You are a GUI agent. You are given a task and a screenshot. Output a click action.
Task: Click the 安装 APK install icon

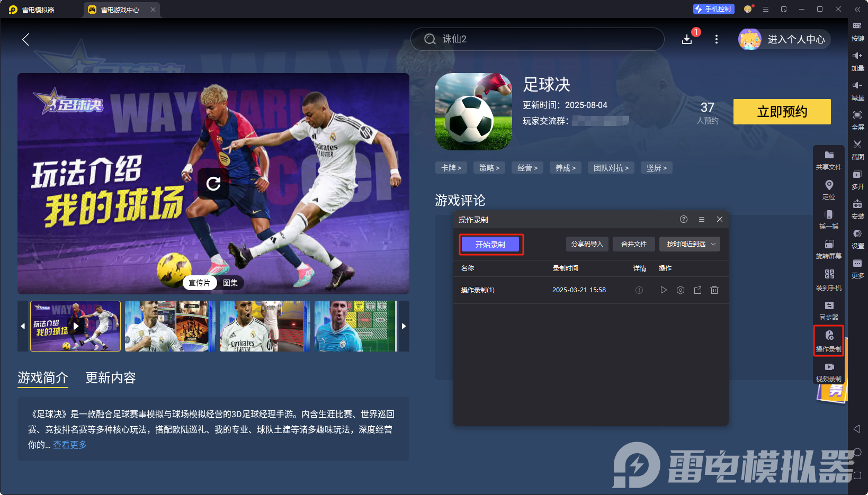tap(857, 210)
